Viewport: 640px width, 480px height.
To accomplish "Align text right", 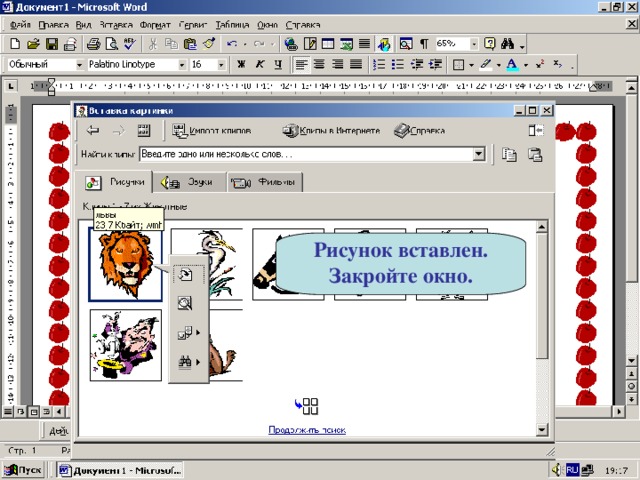I will (338, 64).
